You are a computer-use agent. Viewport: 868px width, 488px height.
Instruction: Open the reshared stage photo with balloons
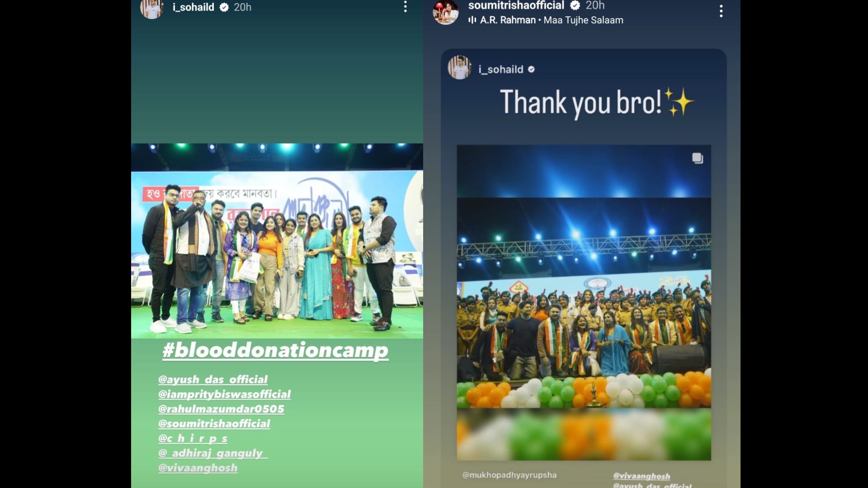pyautogui.click(x=584, y=302)
